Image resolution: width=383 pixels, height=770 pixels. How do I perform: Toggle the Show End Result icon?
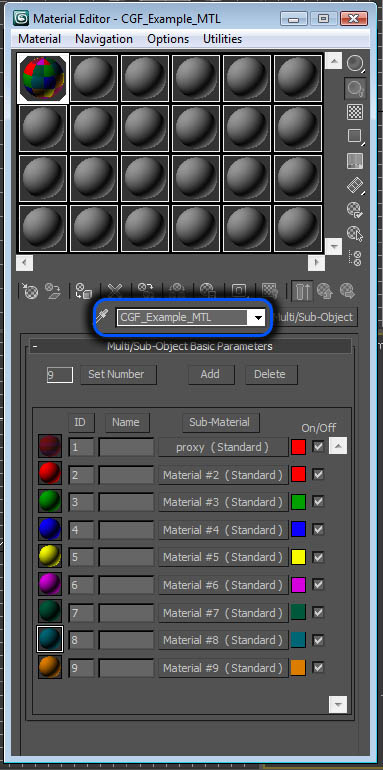click(x=301, y=291)
